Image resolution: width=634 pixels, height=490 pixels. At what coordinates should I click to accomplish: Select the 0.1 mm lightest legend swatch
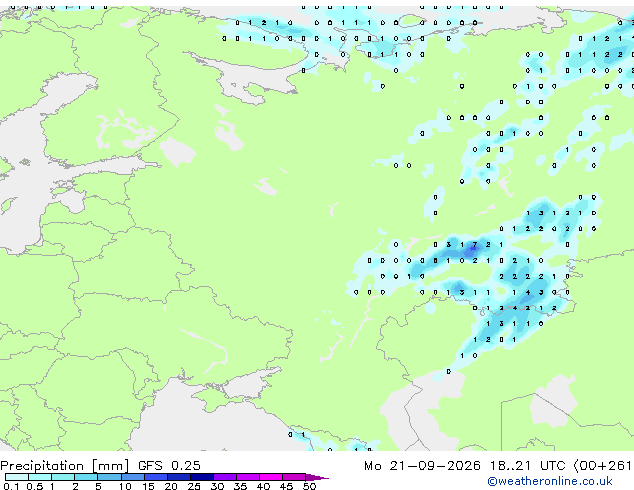[17, 477]
